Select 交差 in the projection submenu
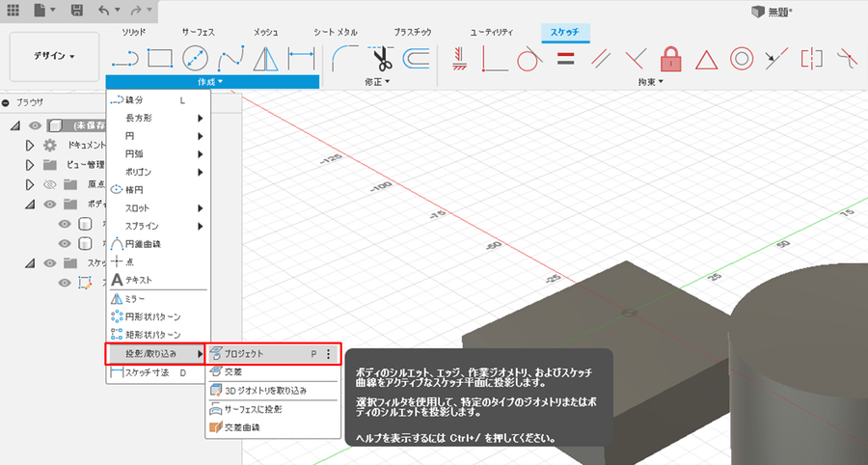The width and height of the screenshot is (868, 465). (272, 372)
